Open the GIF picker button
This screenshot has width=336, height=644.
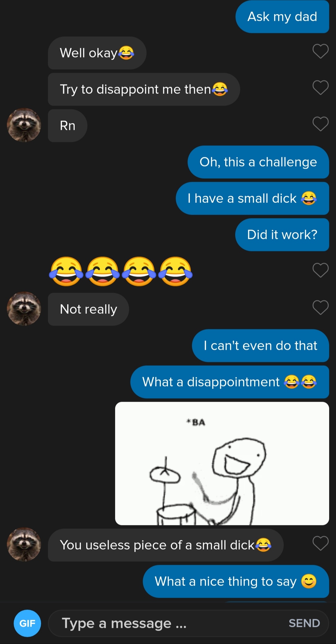coord(27,623)
